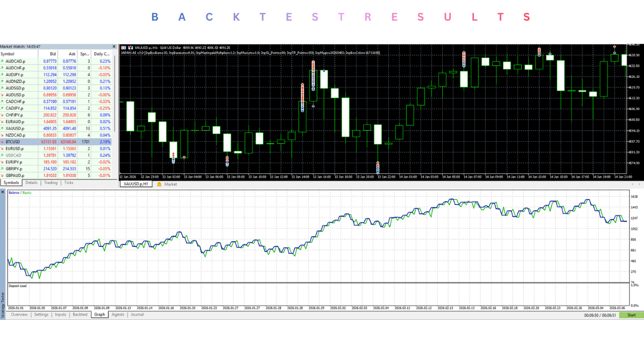This screenshot has height=362, width=644.
Task: Open the Journal tab
Action: click(137, 315)
